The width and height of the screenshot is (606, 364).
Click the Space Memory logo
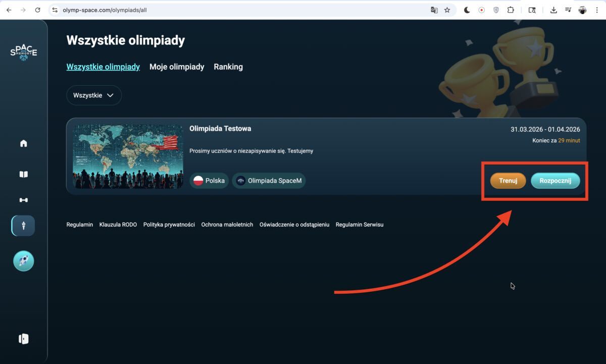click(x=24, y=53)
